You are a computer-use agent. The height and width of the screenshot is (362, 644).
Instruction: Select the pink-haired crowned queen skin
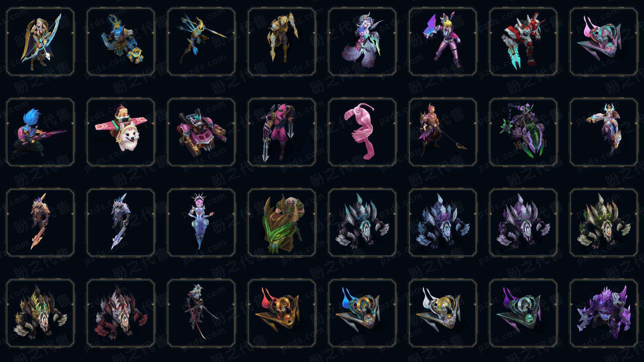[201, 223]
